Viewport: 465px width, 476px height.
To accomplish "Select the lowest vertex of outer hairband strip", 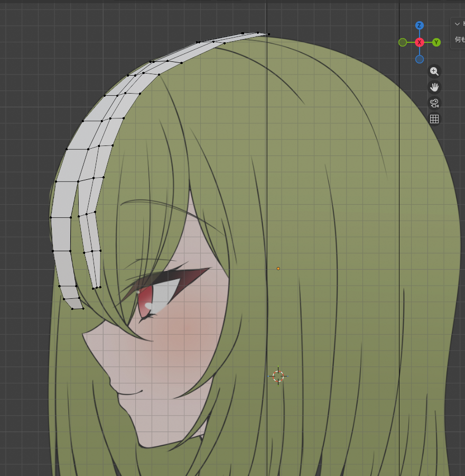I will [x=72, y=309].
